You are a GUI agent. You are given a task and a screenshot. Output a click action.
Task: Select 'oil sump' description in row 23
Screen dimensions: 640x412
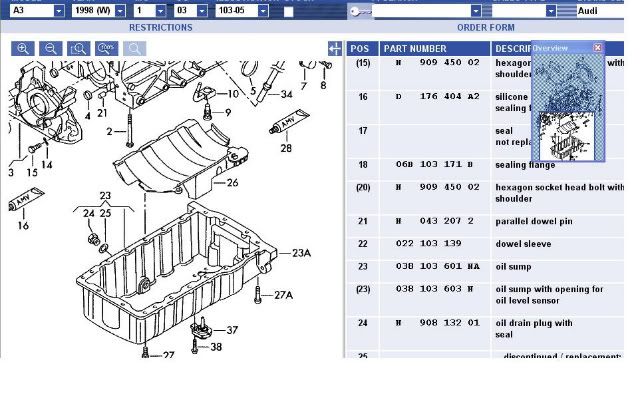point(513,267)
